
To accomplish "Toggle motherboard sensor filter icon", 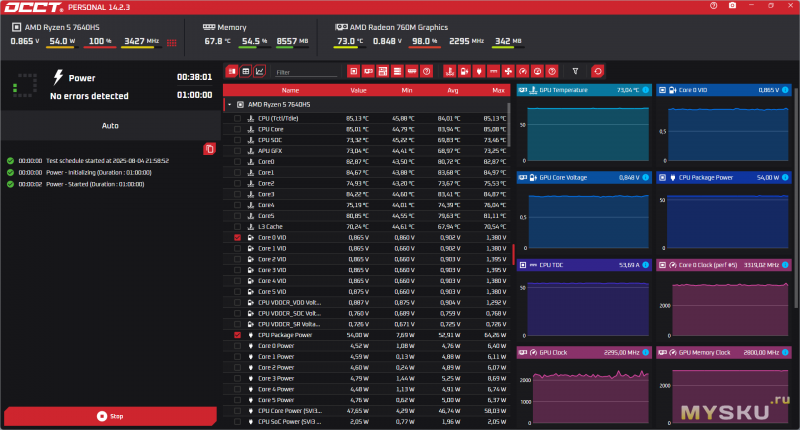I will [383, 71].
